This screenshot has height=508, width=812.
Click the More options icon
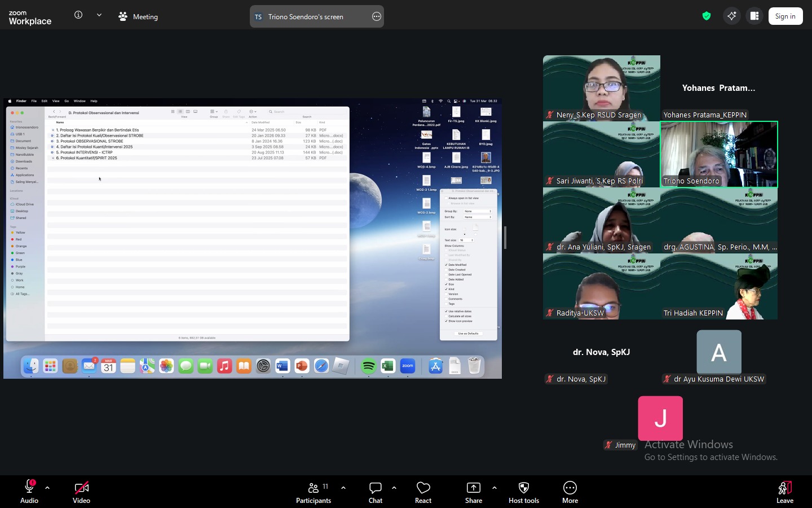pos(570,488)
